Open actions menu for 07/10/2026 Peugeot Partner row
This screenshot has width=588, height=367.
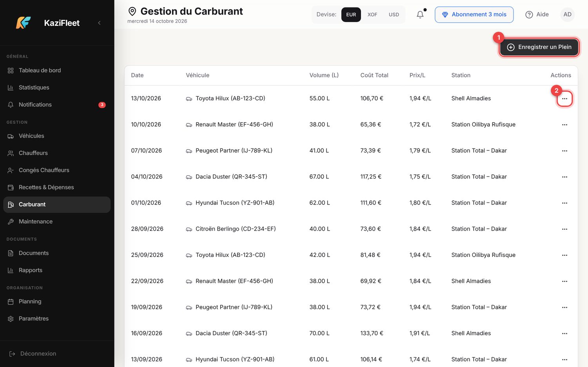point(564,151)
